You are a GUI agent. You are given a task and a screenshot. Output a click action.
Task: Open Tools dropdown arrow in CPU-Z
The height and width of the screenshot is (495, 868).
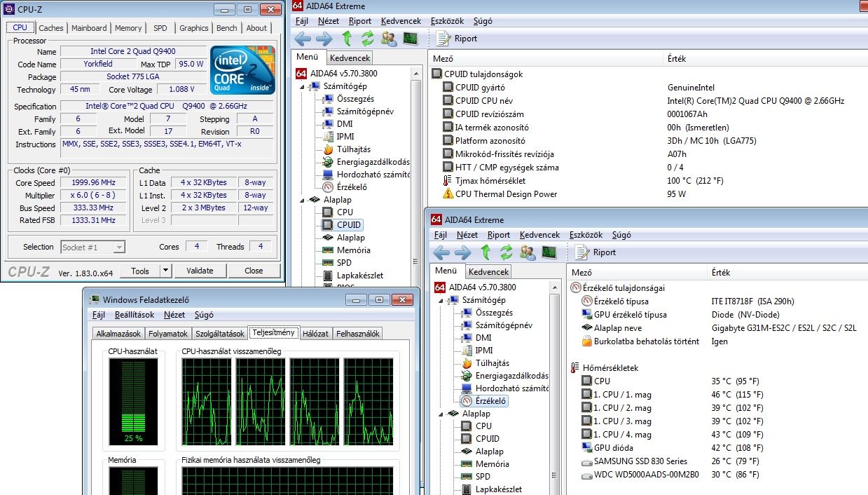point(165,271)
